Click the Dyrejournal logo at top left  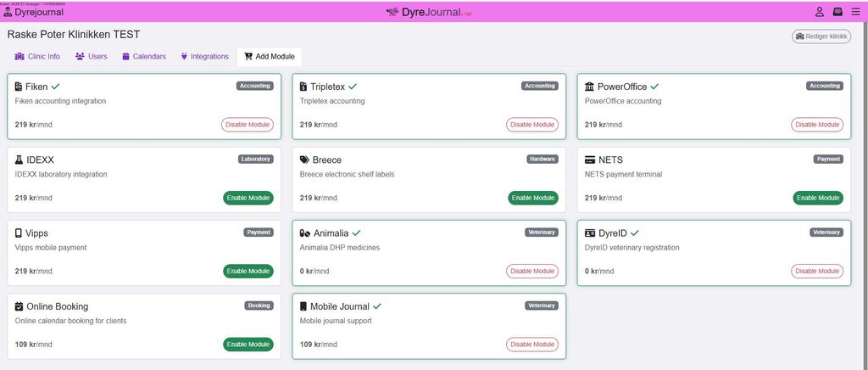pyautogui.click(x=34, y=12)
